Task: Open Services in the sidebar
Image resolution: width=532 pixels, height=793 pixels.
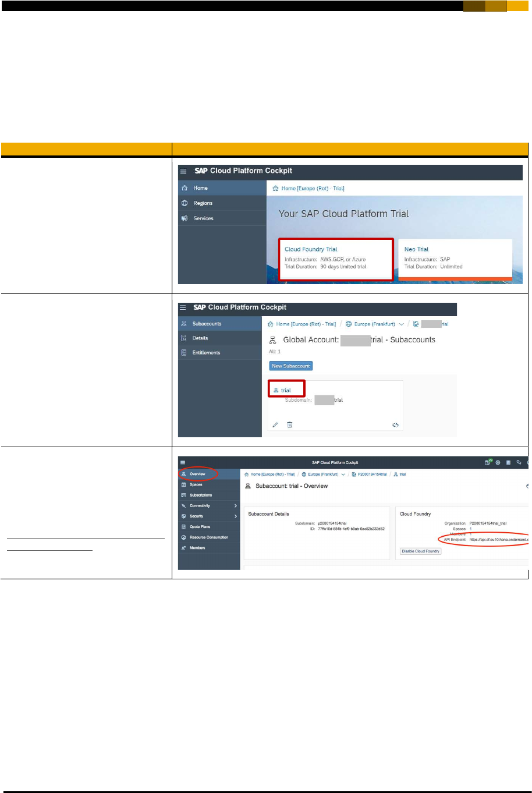Action: pos(222,218)
